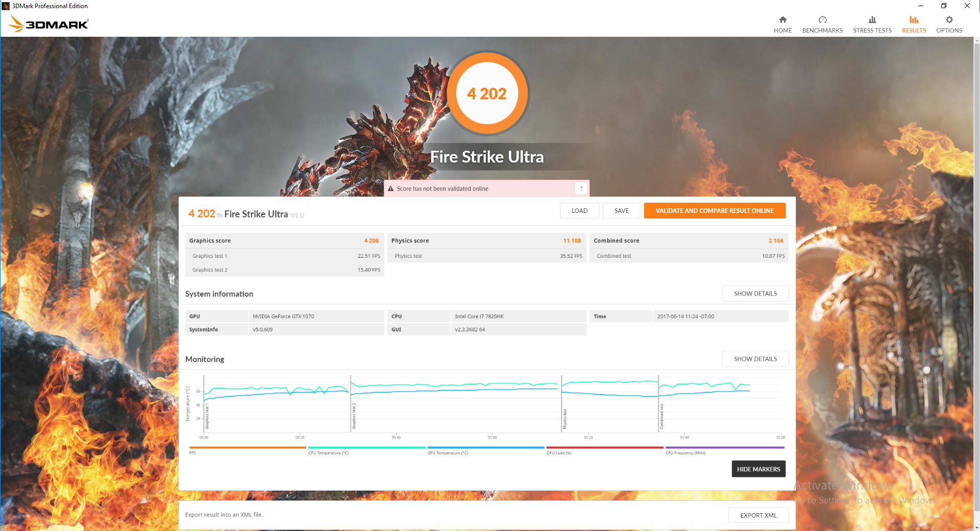Open the Stress Tests icon
The height and width of the screenshot is (531, 980).
coord(872,20)
